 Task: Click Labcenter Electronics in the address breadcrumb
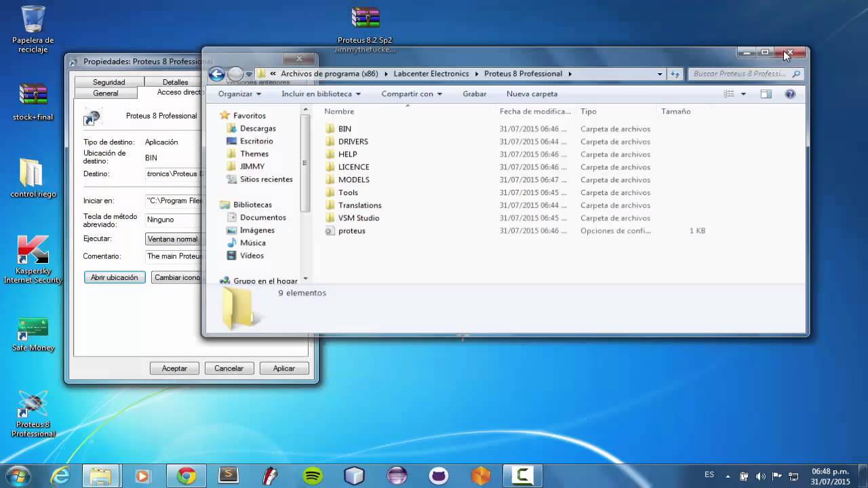point(431,74)
